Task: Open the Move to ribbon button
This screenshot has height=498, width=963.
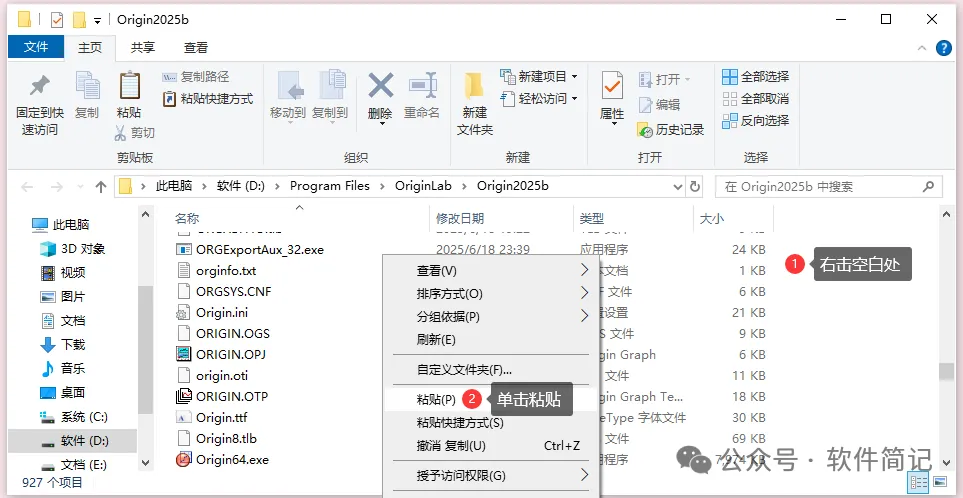Action: click(287, 98)
